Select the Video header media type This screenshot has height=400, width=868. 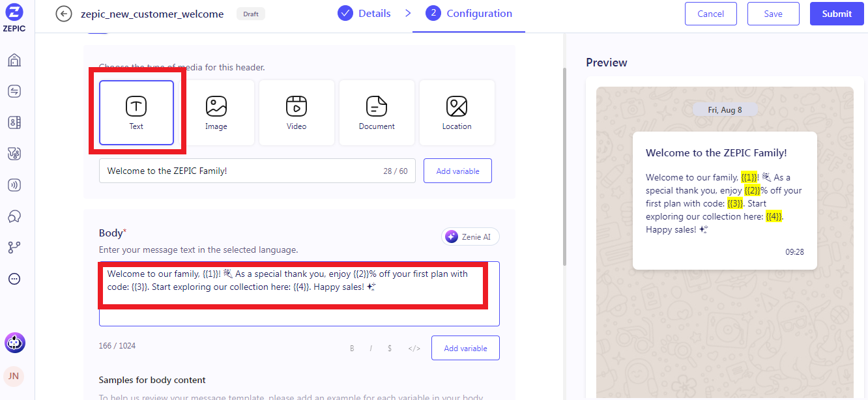pos(297,113)
